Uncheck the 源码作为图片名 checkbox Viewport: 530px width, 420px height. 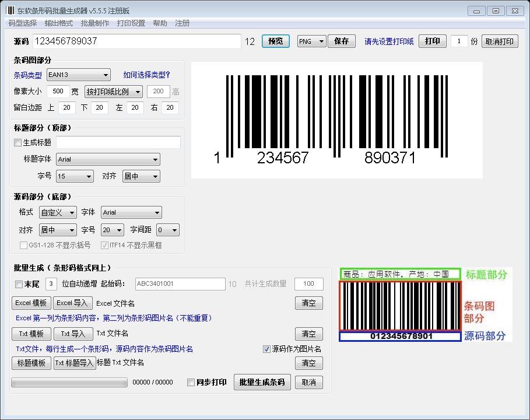pos(266,349)
